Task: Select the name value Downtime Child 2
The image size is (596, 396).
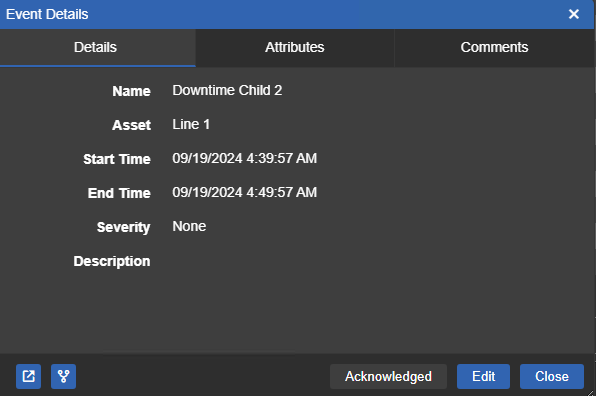Action: [x=227, y=90]
